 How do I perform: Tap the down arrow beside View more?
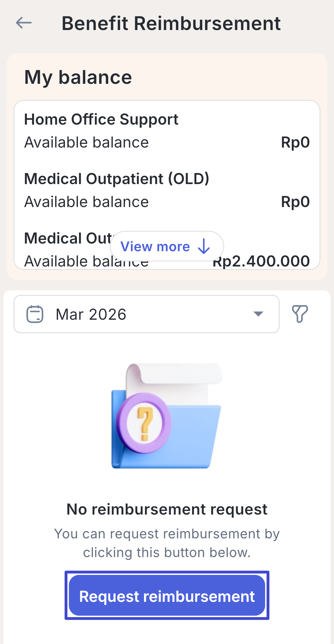204,246
